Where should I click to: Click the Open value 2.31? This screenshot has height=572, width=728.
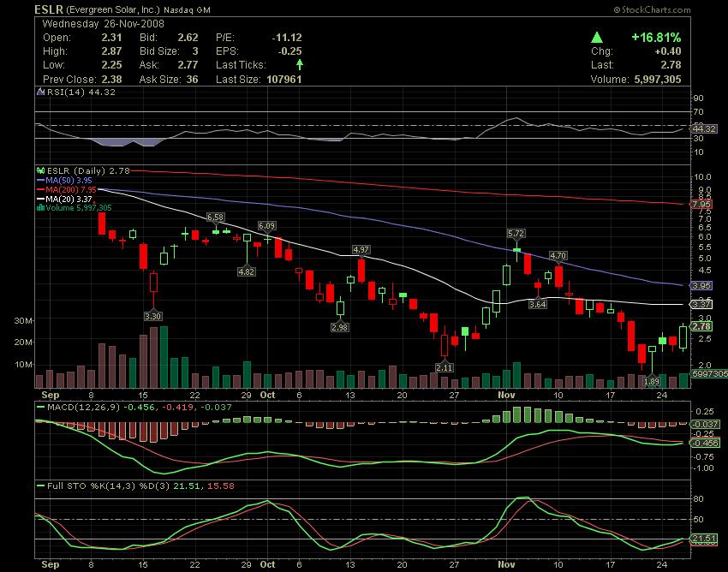(112, 38)
